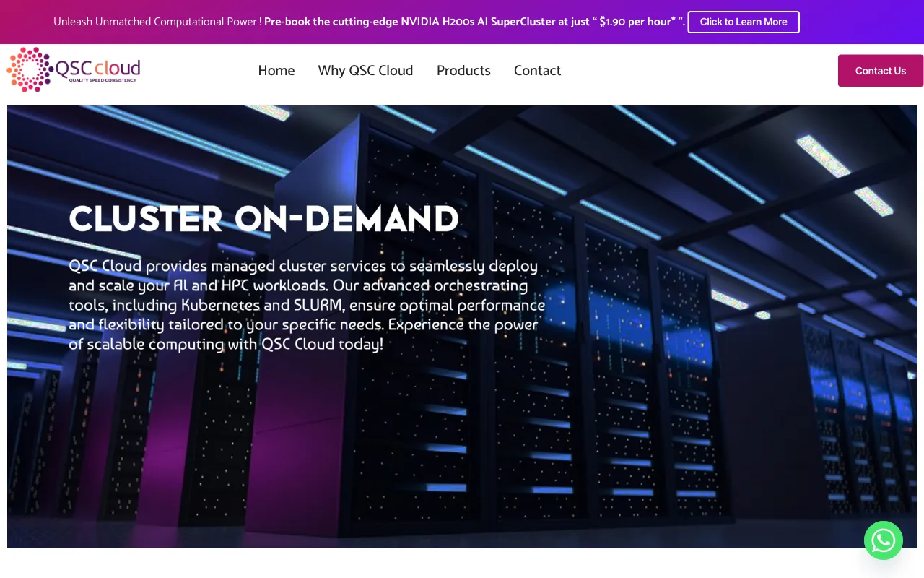Screen dimensions: 924x578
Task: Click the Click to Learn More button
Action: (744, 22)
